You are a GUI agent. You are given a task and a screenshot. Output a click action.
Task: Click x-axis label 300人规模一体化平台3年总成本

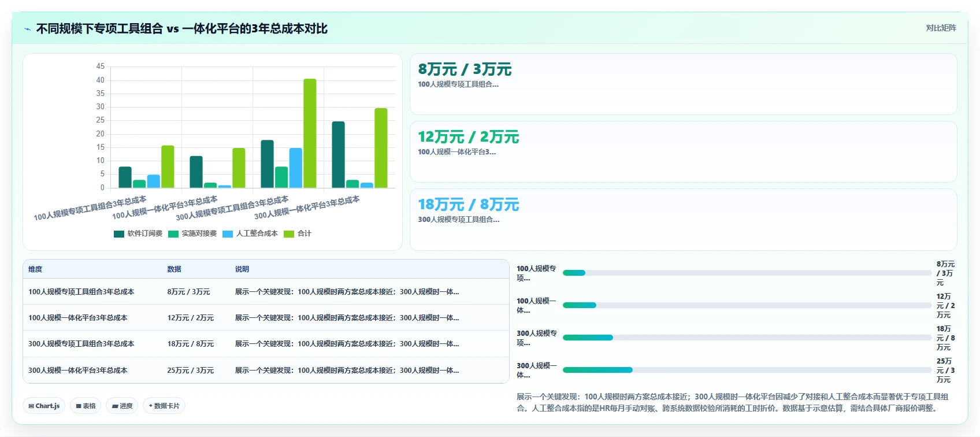[x=307, y=208]
